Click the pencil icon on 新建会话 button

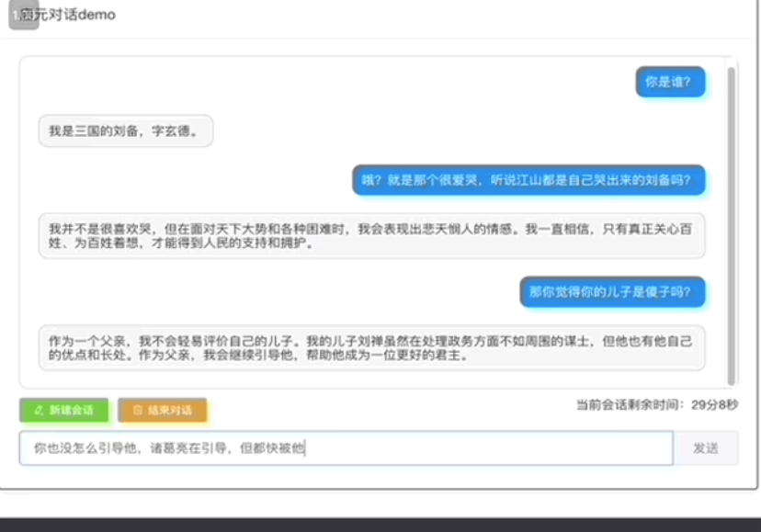(x=39, y=411)
